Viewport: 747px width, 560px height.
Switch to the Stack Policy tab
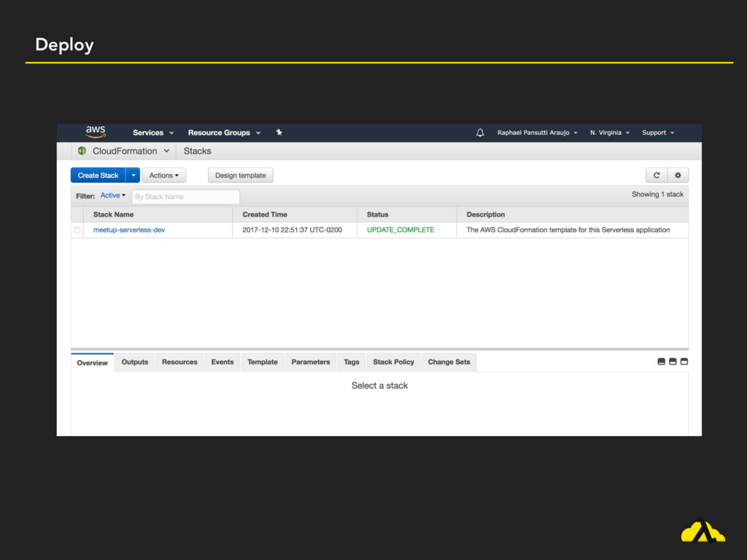pos(393,362)
